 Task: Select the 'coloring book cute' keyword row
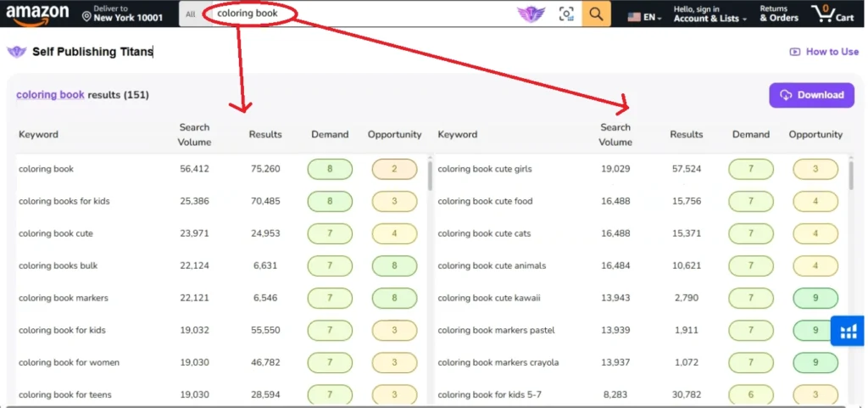pos(56,233)
